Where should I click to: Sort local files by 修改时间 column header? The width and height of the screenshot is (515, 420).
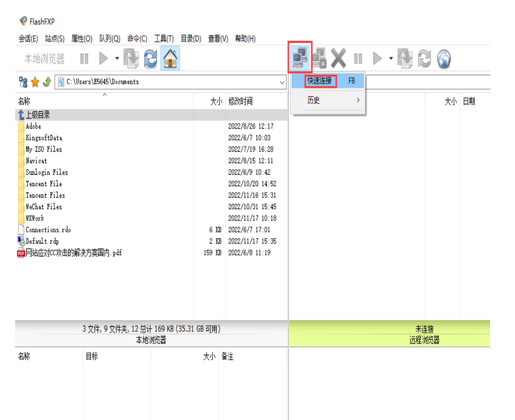[x=240, y=102]
